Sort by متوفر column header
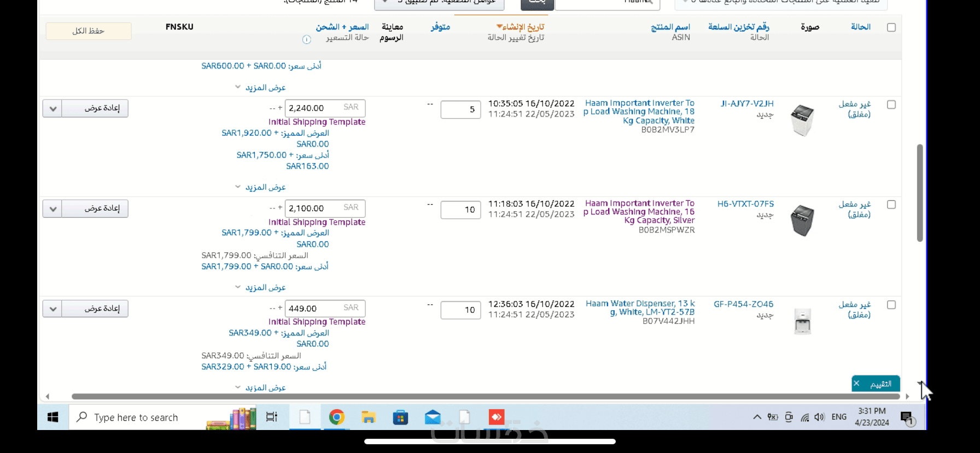 440,27
